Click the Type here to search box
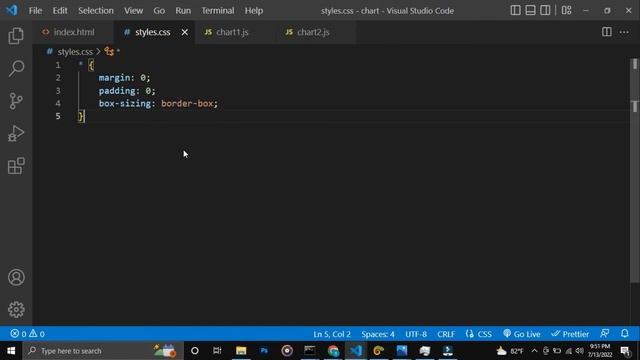Image resolution: width=640 pixels, height=360 pixels. tap(103, 351)
